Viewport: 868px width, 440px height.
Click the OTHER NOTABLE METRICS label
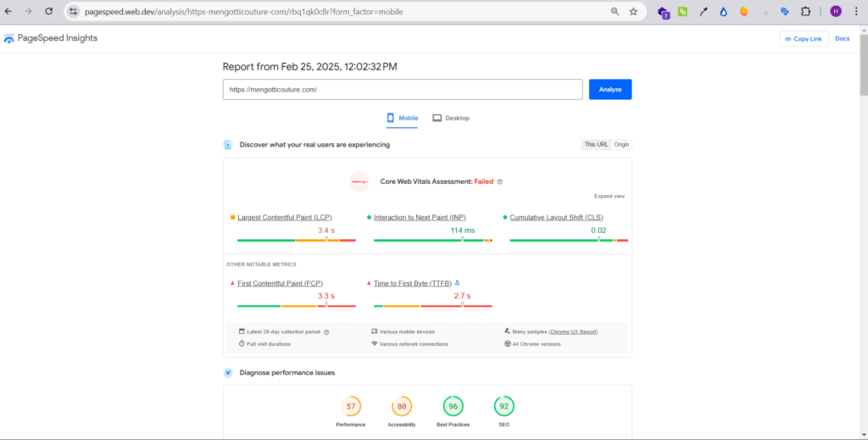click(x=261, y=265)
